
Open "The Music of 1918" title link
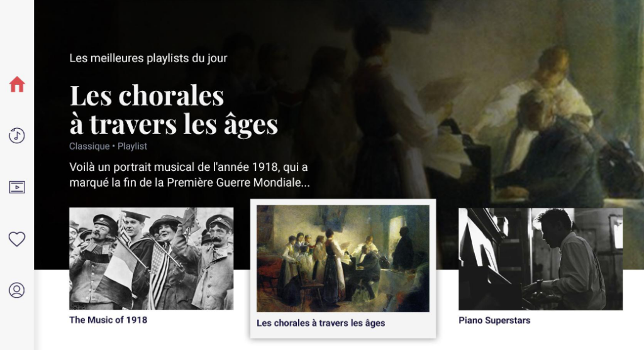click(108, 320)
